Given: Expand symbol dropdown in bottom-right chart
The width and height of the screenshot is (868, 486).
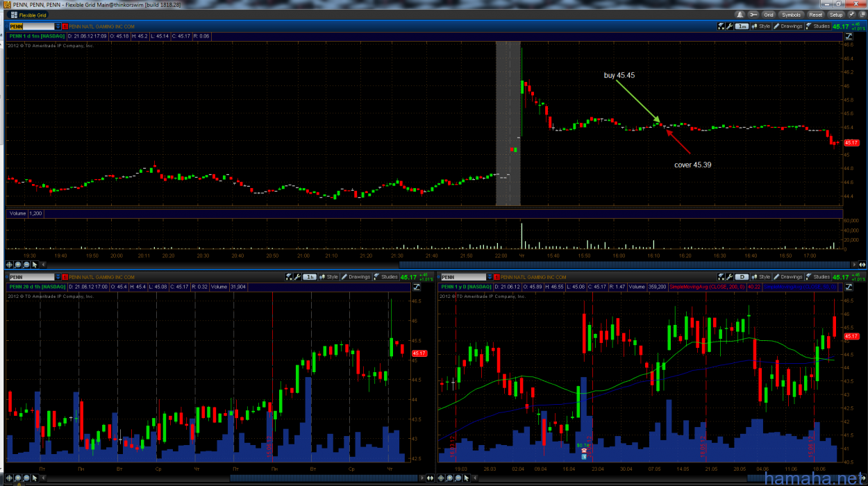Looking at the screenshot, I should point(490,277).
